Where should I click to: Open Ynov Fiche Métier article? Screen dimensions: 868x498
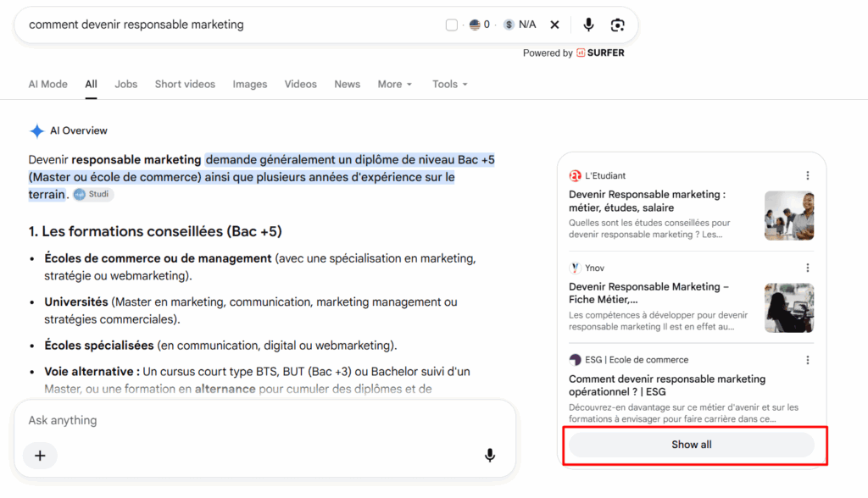click(648, 293)
